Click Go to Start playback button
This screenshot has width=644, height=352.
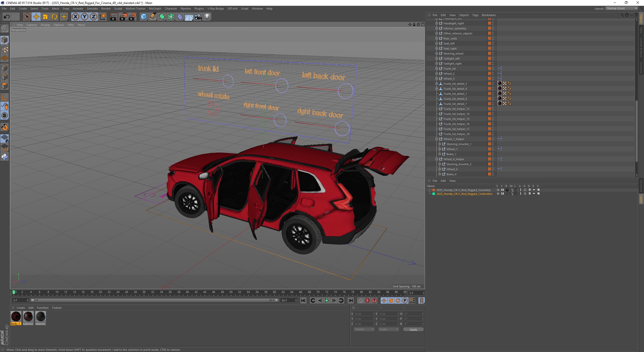click(303, 300)
